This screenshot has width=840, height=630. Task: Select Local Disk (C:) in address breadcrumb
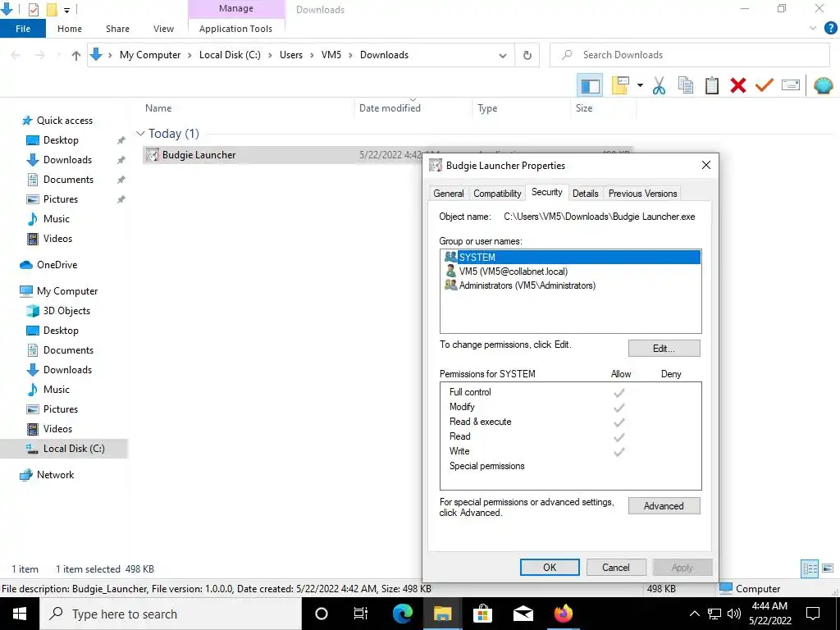(x=230, y=55)
